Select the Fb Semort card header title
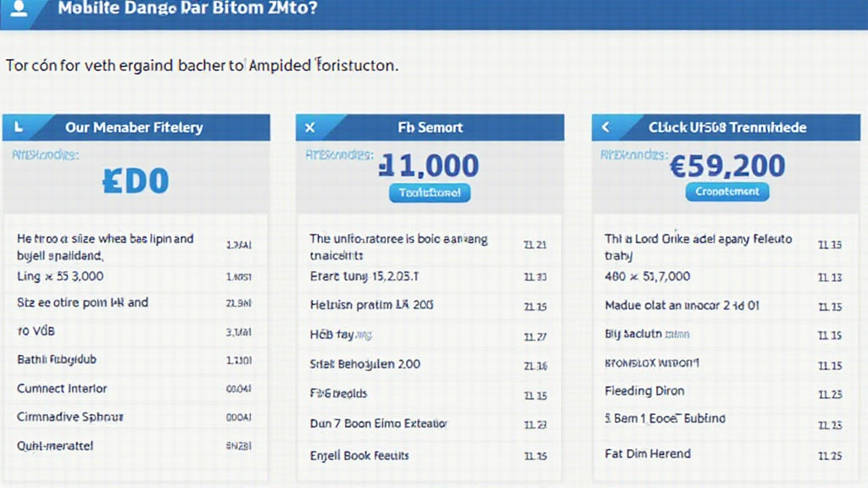This screenshot has height=488, width=868. point(430,128)
